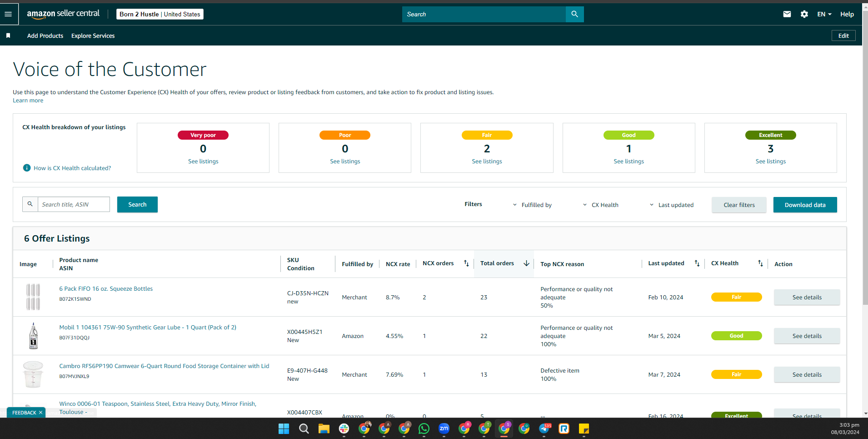The image size is (868, 439).
Task: Switch to Chrome with the T profile badge
Action: click(x=484, y=429)
